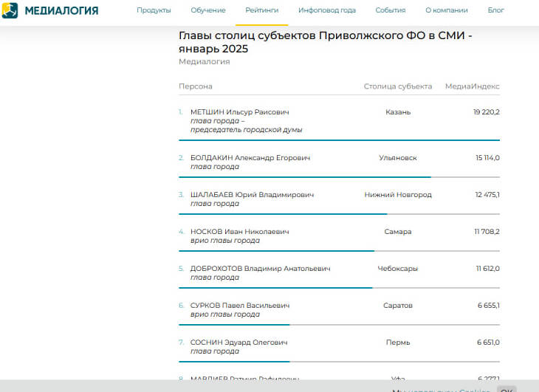This screenshot has height=392, width=539.
Task: Click the МедиаИндекс column header
Action: (x=472, y=86)
